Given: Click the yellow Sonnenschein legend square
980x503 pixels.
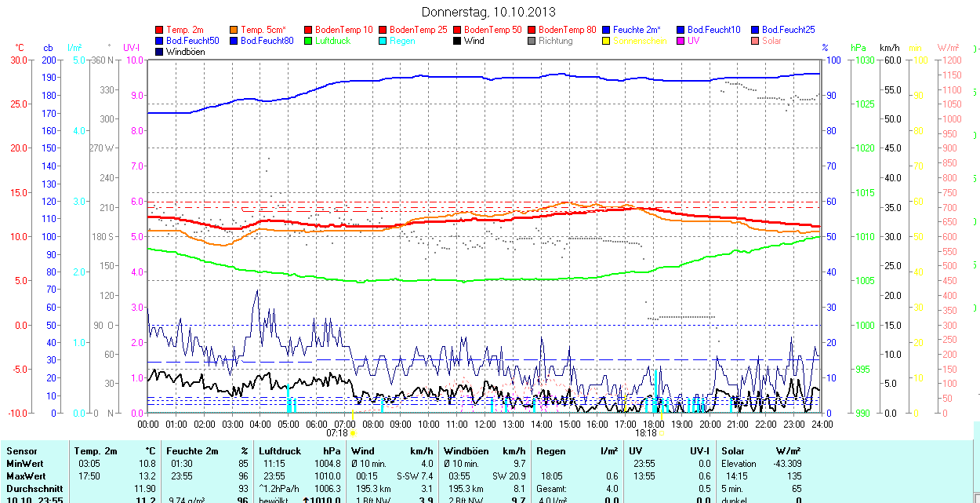Looking at the screenshot, I should [x=606, y=41].
